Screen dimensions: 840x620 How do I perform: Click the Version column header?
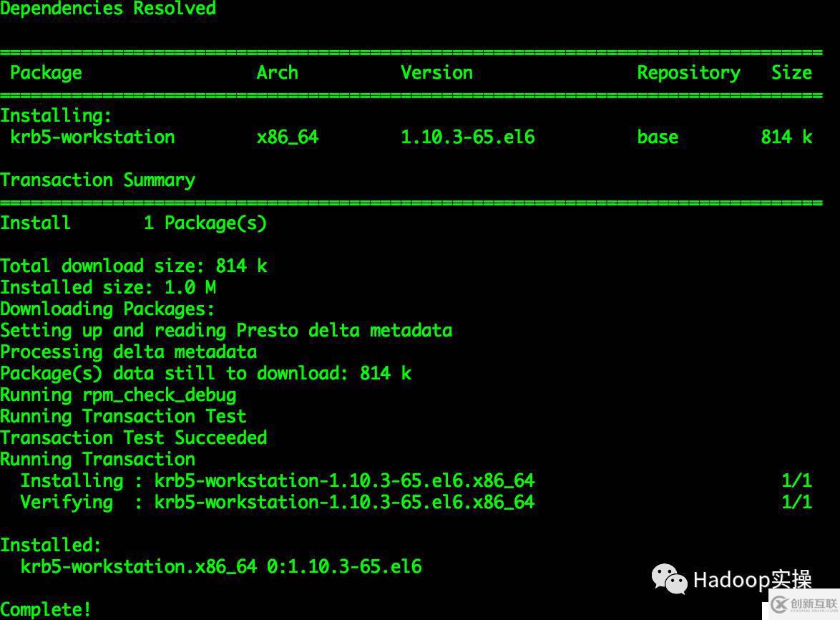436,72
